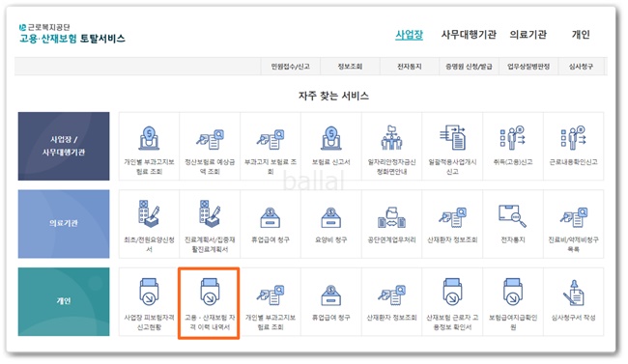Open the 심사청구 menu
The height and width of the screenshot is (364, 628).
pyautogui.click(x=581, y=67)
